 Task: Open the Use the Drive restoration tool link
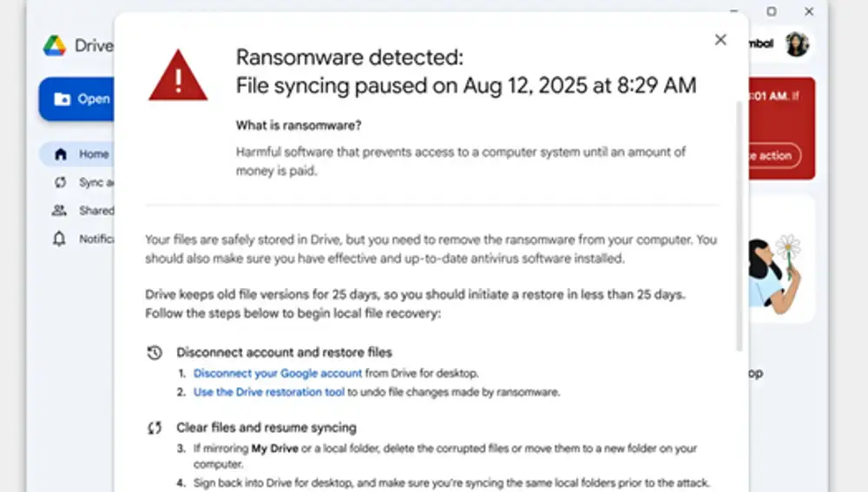[x=268, y=392]
